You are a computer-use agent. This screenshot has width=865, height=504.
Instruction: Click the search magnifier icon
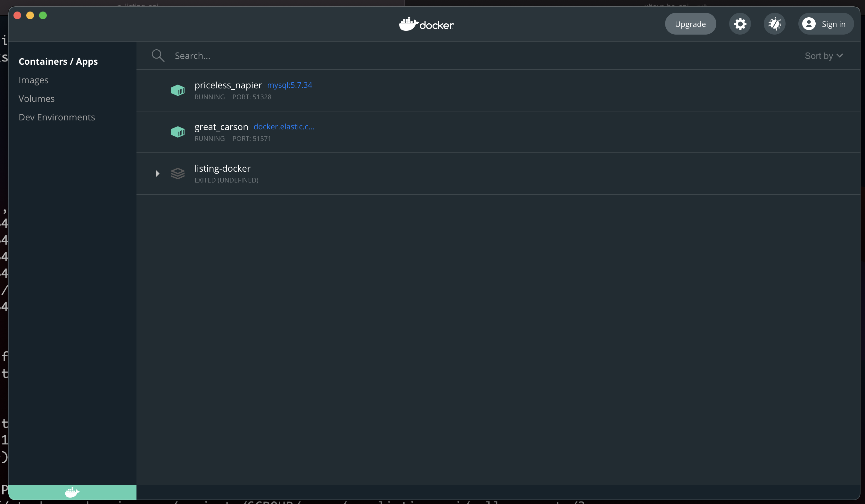158,56
